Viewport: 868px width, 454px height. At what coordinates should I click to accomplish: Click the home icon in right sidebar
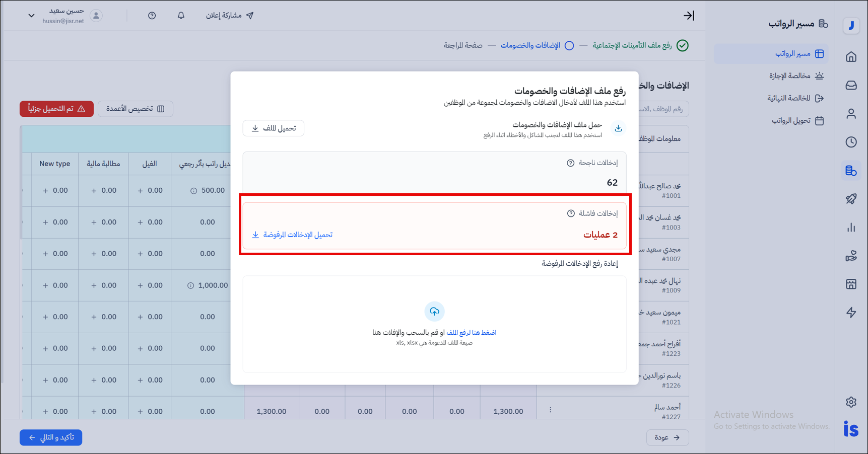pos(851,57)
